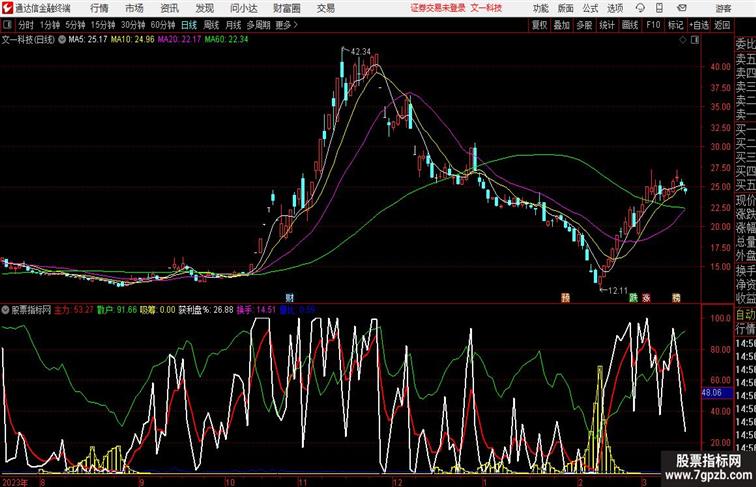Select the 1分钟 period tab

pyautogui.click(x=50, y=25)
